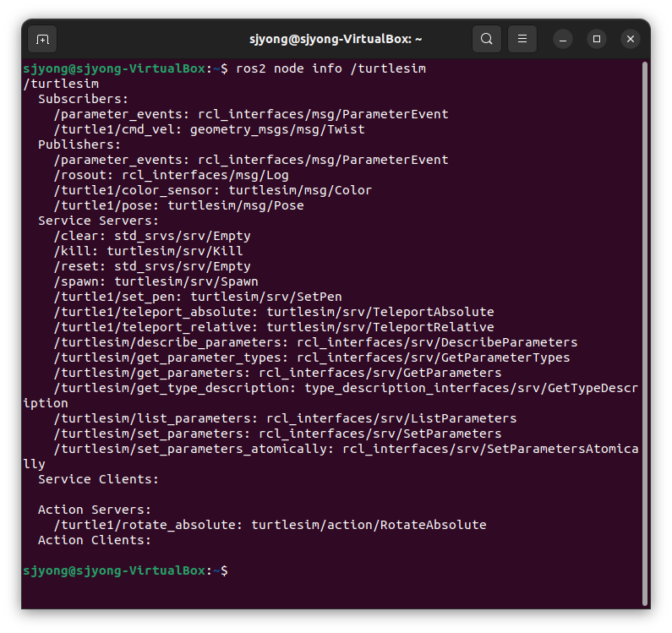The image size is (672, 633).
Task: Click the /turtlesim/get_type_description line
Action: tap(331, 396)
